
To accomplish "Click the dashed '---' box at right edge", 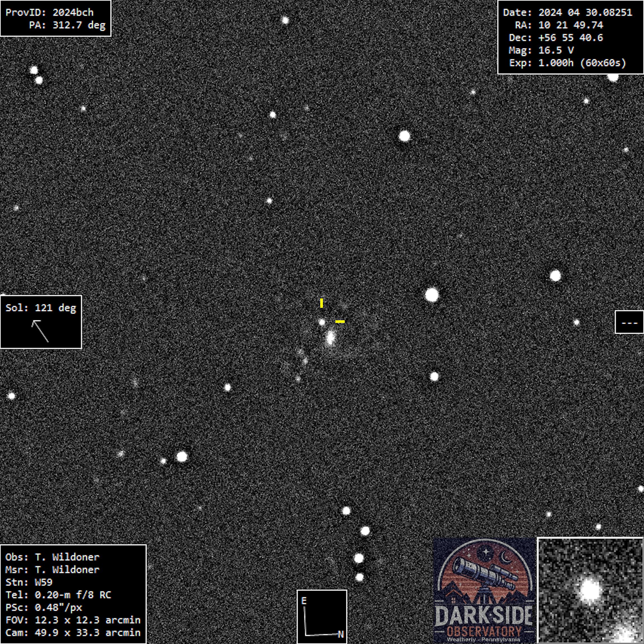I will pos(629,322).
